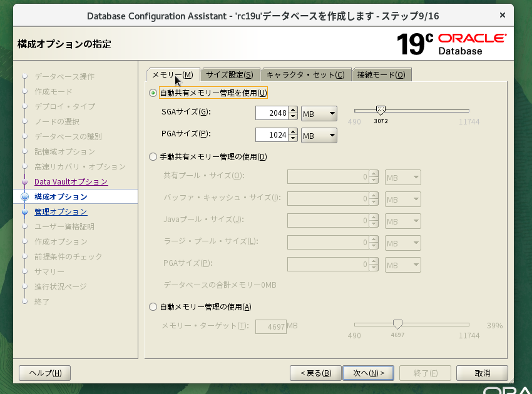Screen dimensions: 532x394
Task: Open unit dropdown for バッファ・キャッシュ・サイズ
Action: (402, 200)
